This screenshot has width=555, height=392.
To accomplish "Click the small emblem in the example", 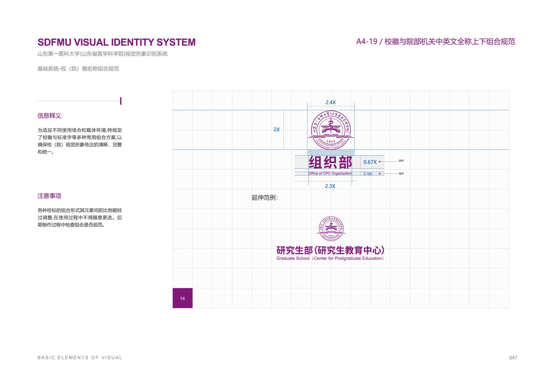I will 331,229.
